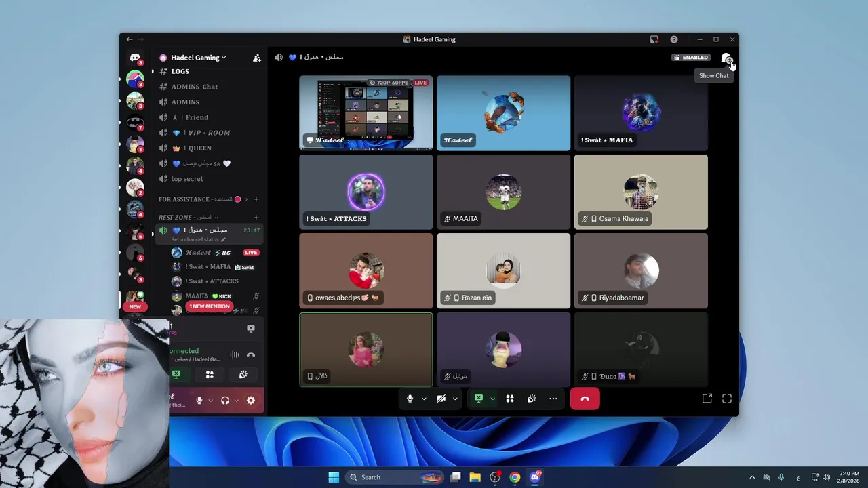Disconnect from voice in side panel
Screen dimensions: 868x488
(251, 354)
